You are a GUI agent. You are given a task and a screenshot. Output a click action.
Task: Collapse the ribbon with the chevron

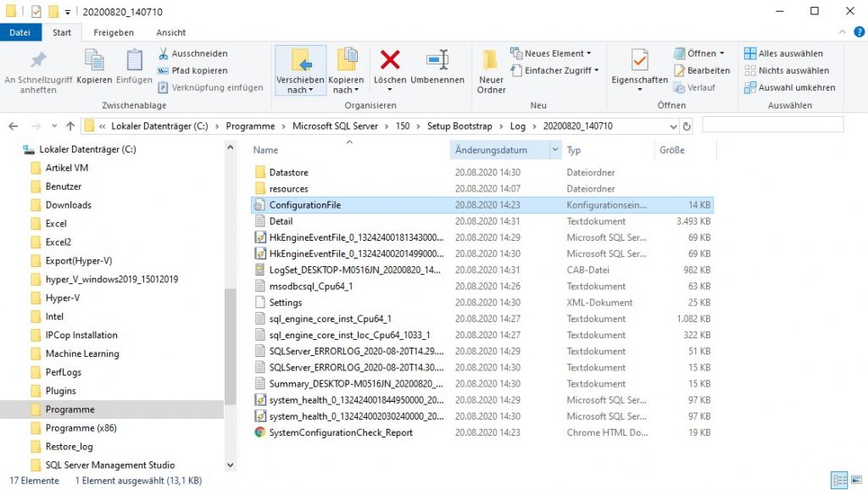(x=842, y=32)
